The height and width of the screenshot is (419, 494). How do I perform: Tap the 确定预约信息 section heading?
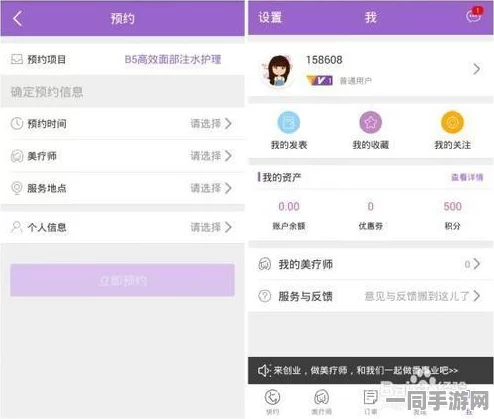click(x=47, y=92)
